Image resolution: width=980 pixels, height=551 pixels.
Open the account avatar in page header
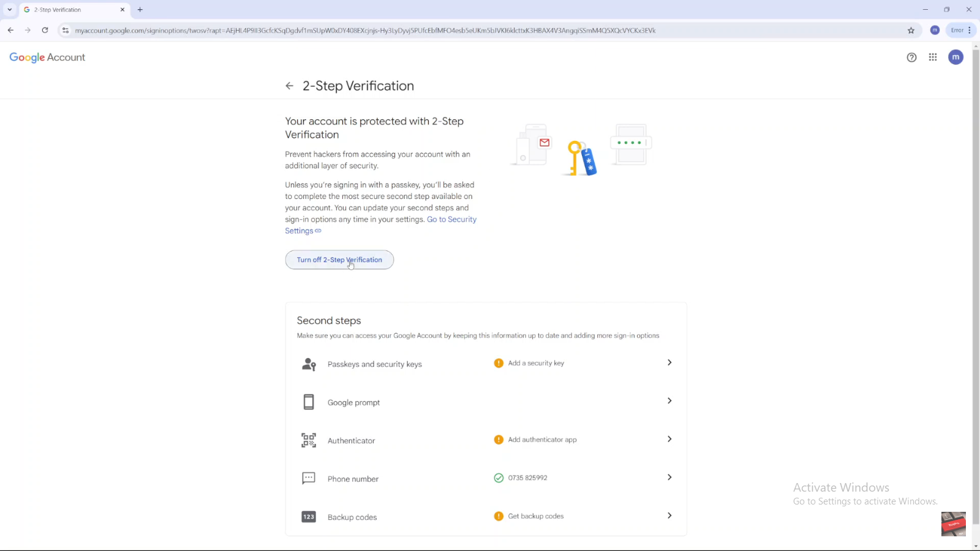(x=956, y=57)
